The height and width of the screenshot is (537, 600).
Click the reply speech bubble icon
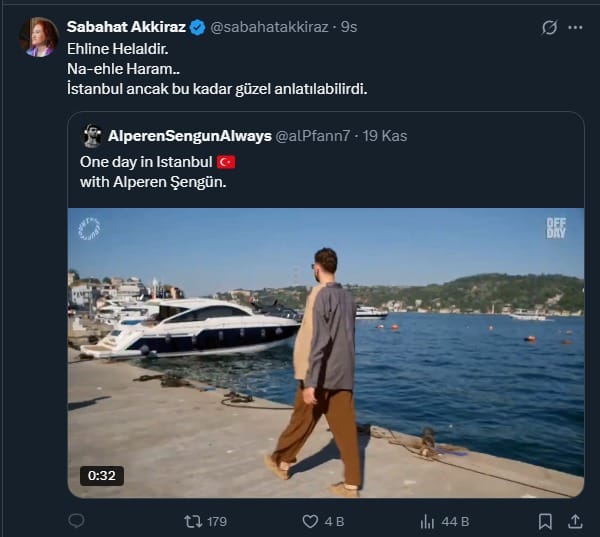78,521
